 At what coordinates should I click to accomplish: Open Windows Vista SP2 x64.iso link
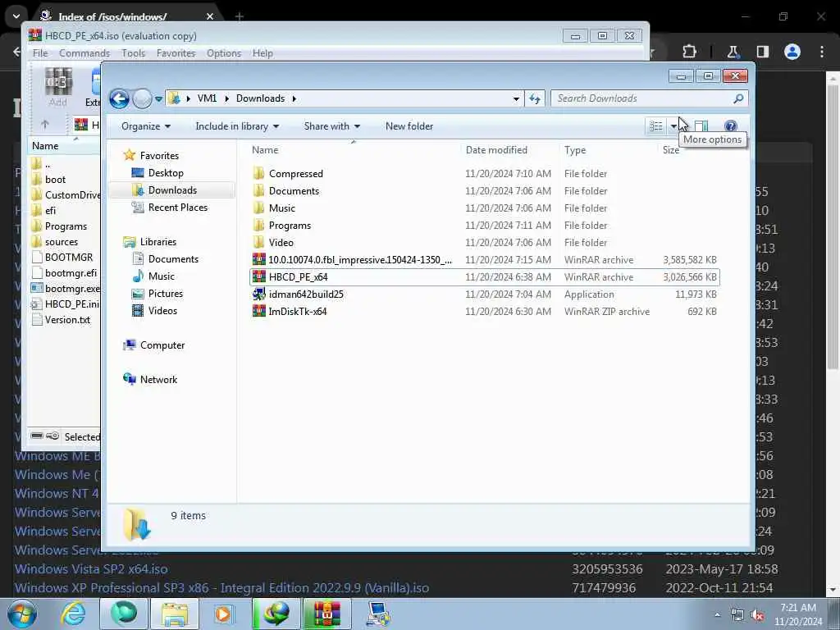click(x=91, y=569)
